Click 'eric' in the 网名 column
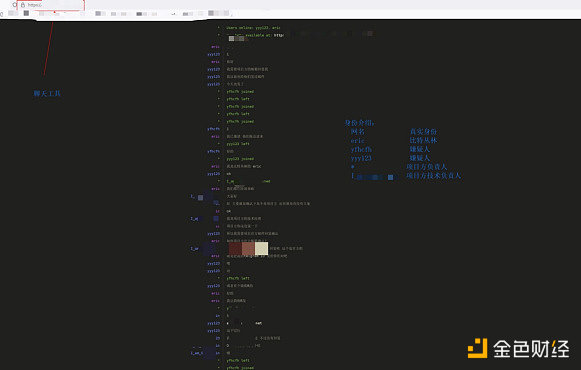The width and height of the screenshot is (581, 370). pyautogui.click(x=357, y=141)
